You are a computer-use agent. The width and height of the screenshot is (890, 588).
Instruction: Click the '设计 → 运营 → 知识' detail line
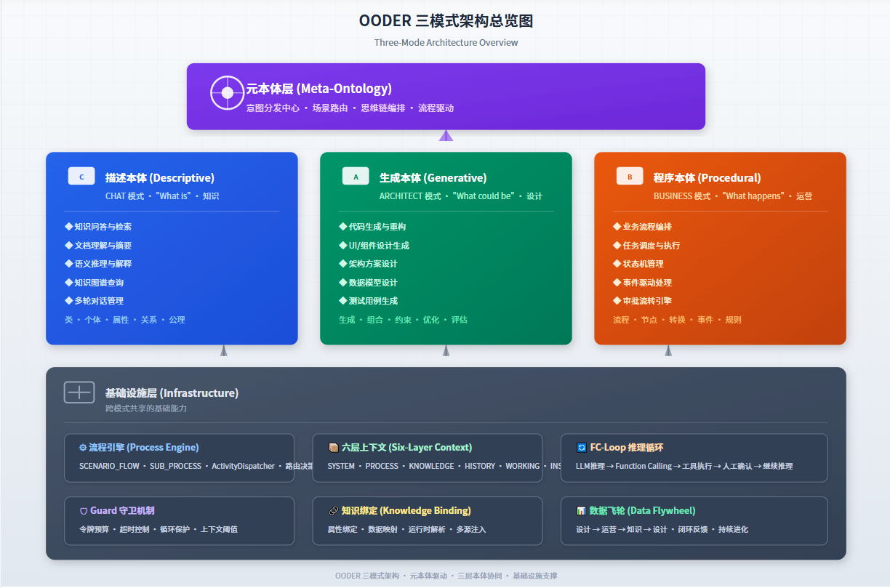click(662, 530)
